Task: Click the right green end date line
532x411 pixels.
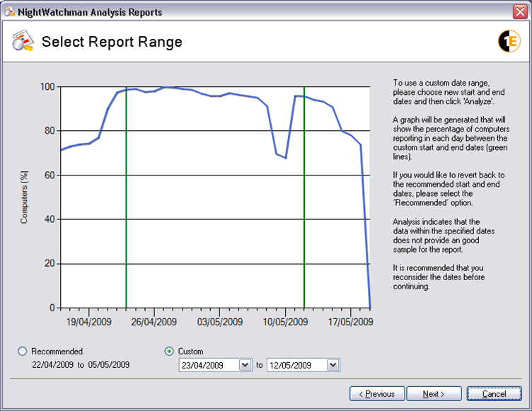Action: pyautogui.click(x=304, y=198)
